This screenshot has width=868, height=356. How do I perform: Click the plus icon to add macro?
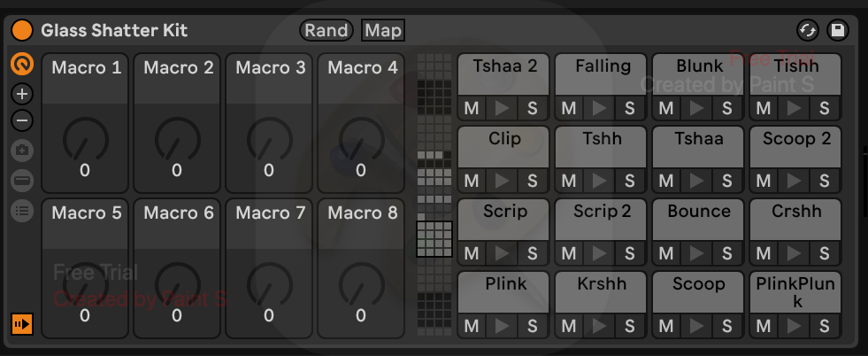point(23,94)
